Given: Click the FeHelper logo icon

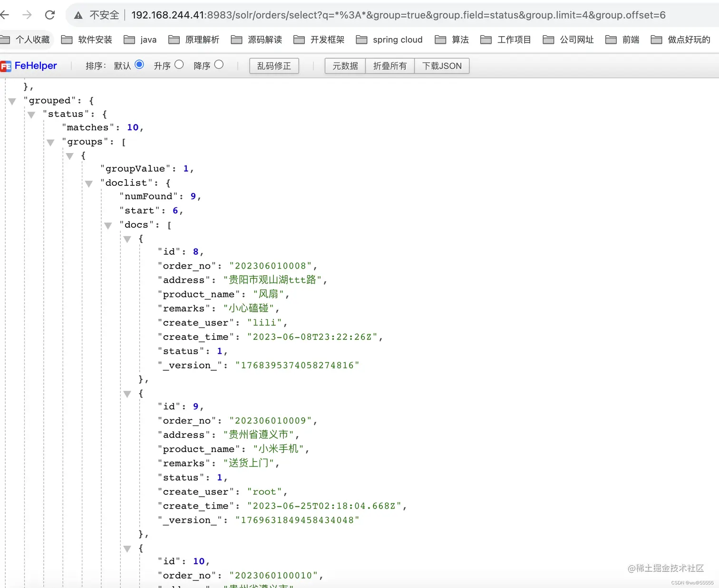Looking at the screenshot, I should tap(6, 66).
